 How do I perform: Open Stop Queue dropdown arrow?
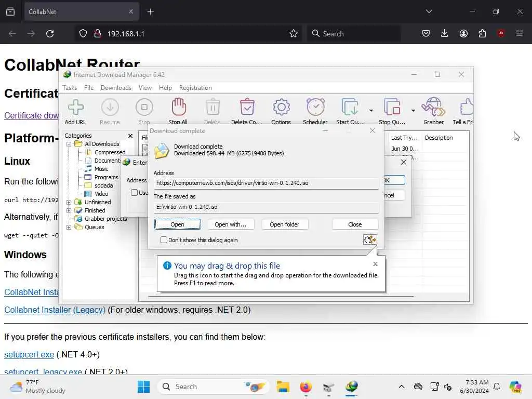413,111
